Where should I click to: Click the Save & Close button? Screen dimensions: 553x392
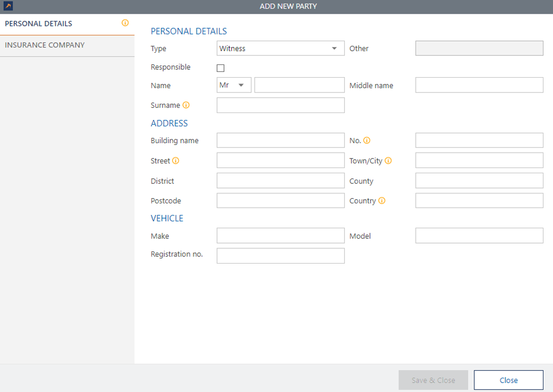click(433, 380)
